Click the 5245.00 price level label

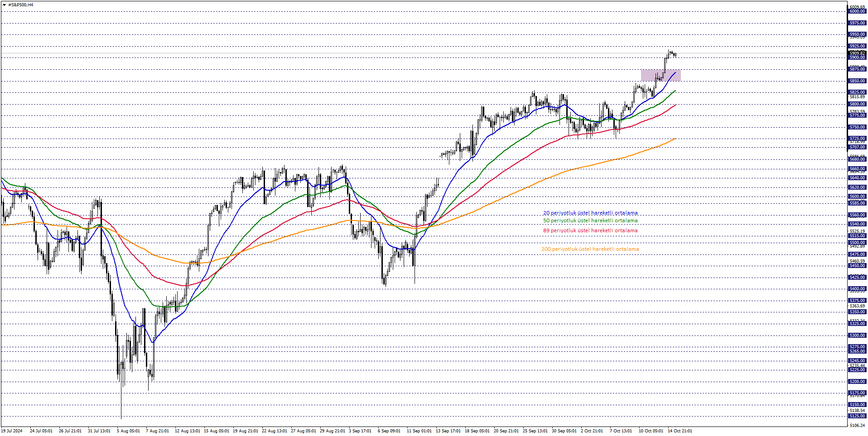[x=857, y=361]
